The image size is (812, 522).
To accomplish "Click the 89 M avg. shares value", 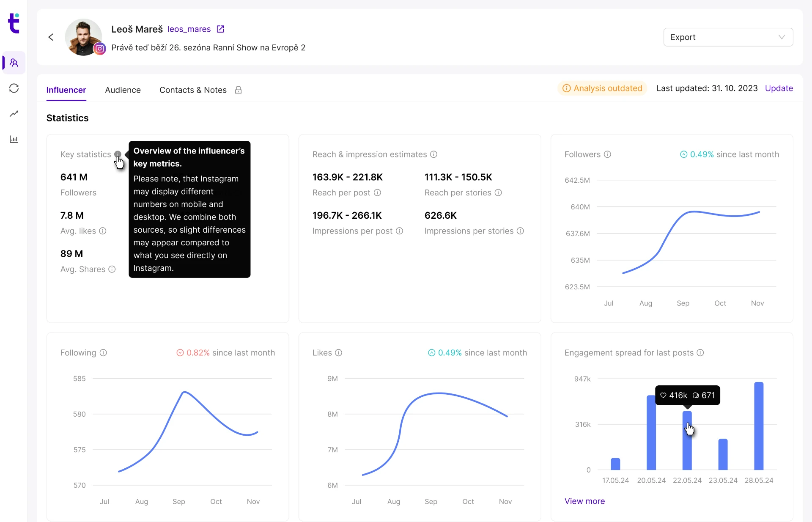I will [x=72, y=253].
